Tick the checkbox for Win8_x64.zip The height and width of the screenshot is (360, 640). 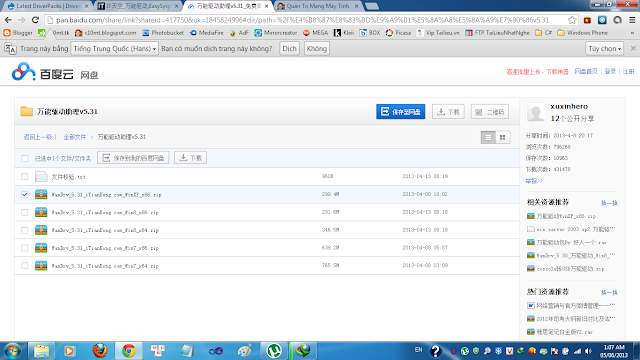(24, 230)
